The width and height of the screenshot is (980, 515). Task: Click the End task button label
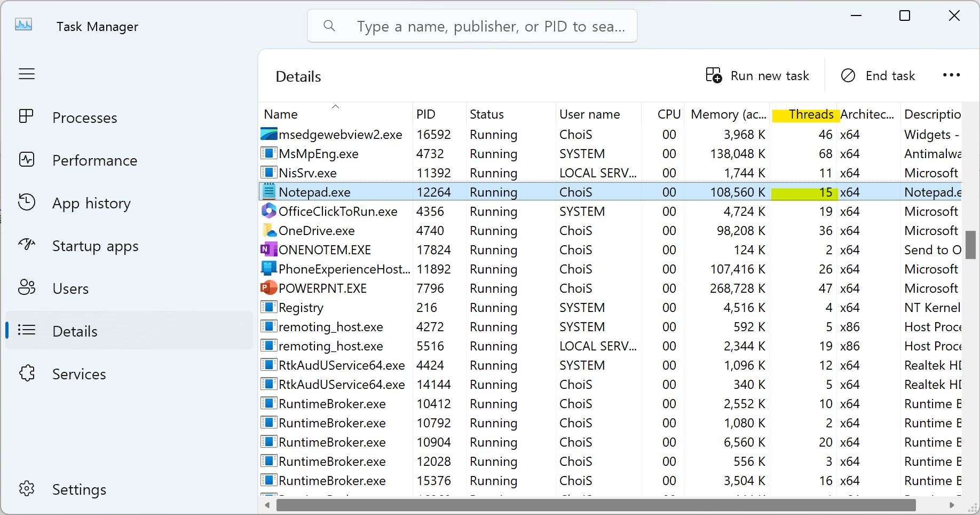pyautogui.click(x=890, y=76)
